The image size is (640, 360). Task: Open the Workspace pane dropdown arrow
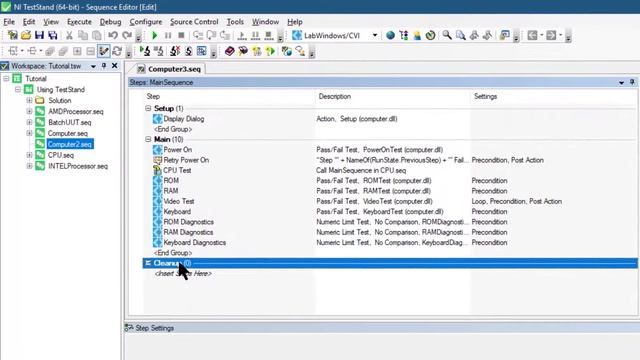tap(93, 66)
